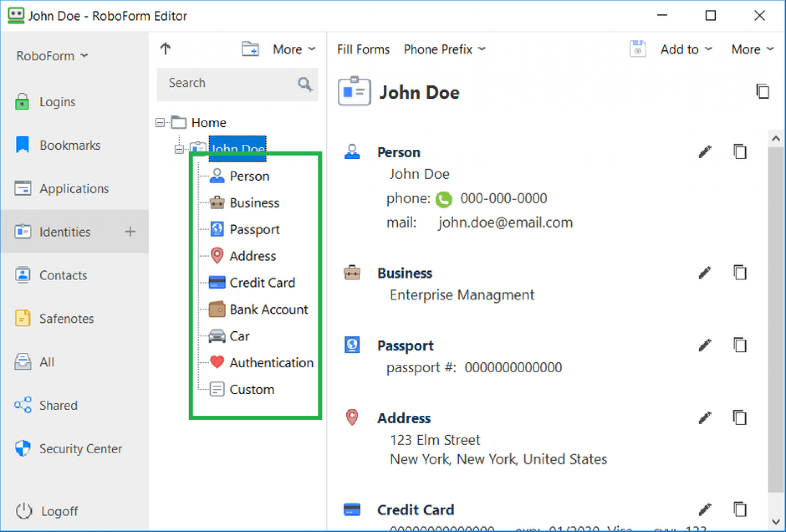786x532 pixels.
Task: Copy the whole John Doe identity icon
Action: (x=762, y=92)
